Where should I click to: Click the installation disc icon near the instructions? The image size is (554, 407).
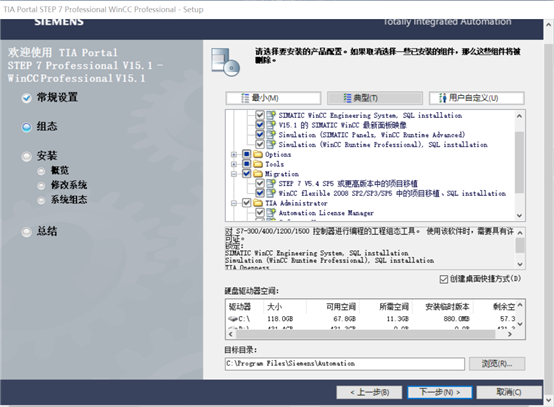225,63
